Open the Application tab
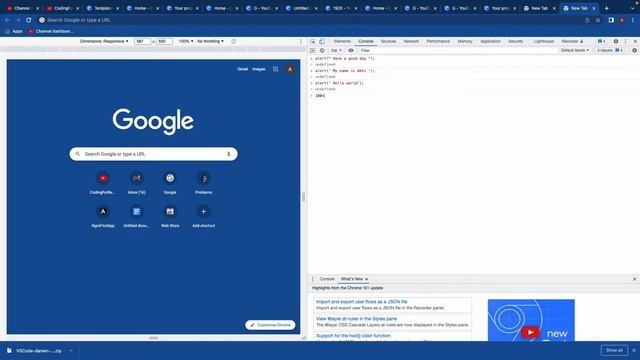640x360 pixels. coord(490,41)
